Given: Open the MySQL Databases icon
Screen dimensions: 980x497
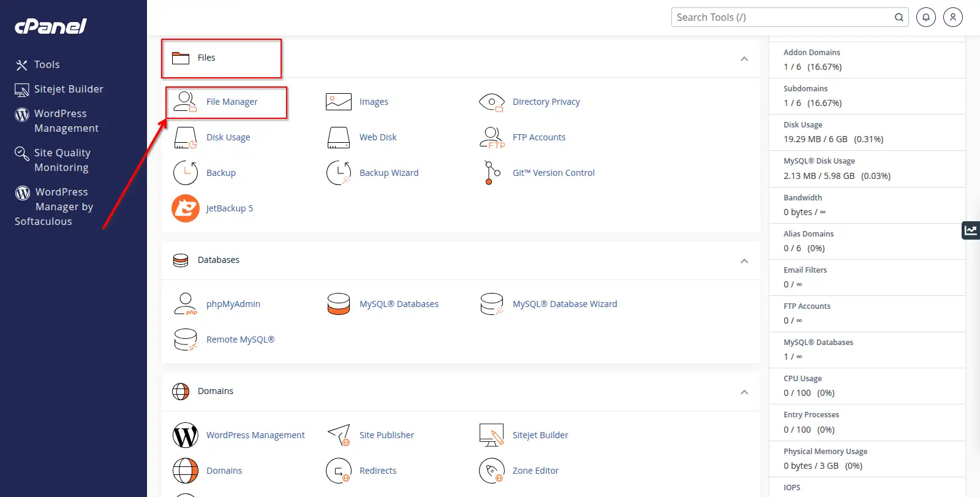Looking at the screenshot, I should [339, 304].
